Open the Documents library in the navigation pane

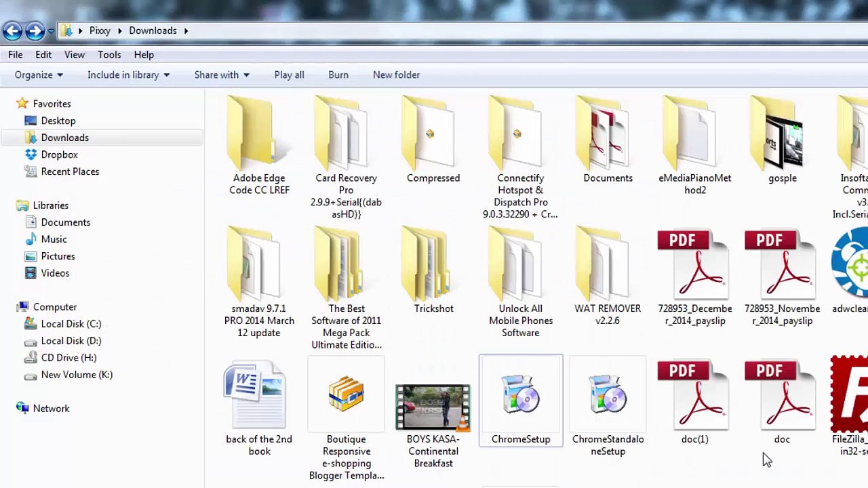pyautogui.click(x=58, y=222)
